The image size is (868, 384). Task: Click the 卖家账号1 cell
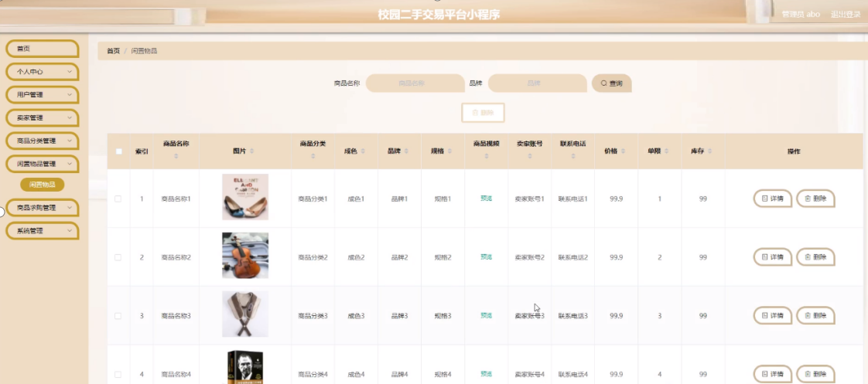529,199
